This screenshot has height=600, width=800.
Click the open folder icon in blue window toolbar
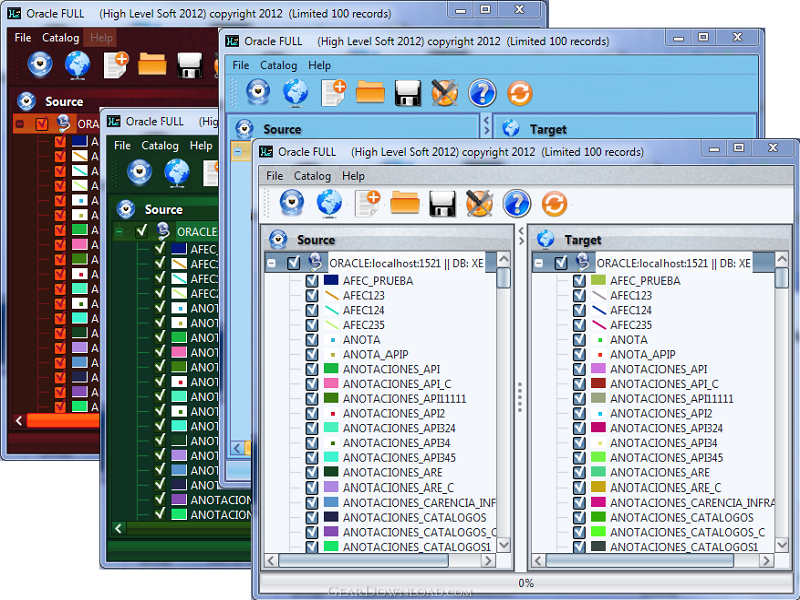pyautogui.click(x=370, y=92)
